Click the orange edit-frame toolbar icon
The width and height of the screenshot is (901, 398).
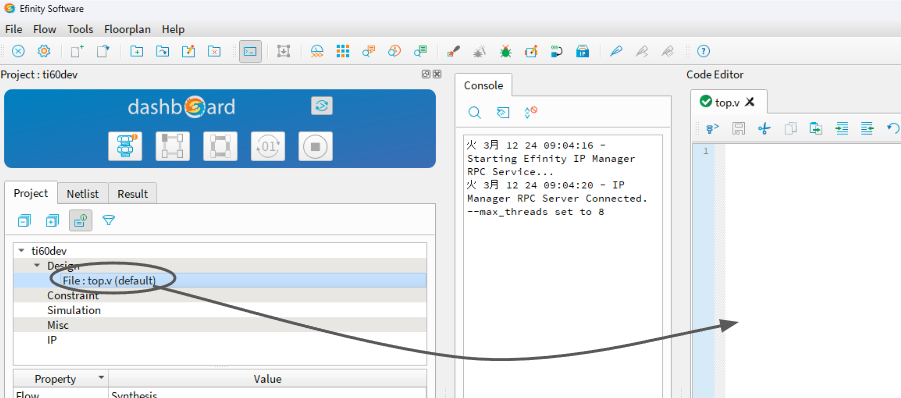point(531,51)
